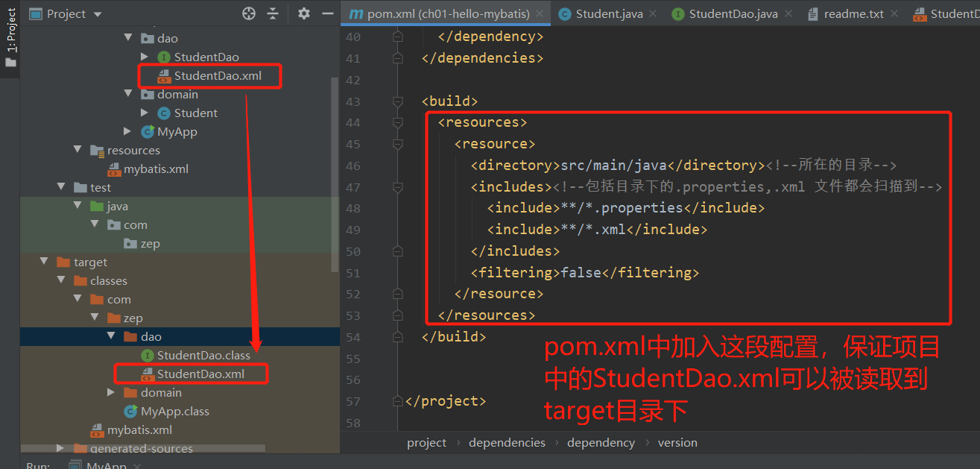Switch to the readme.txt tab
This screenshot has height=469, width=980.
click(854, 13)
